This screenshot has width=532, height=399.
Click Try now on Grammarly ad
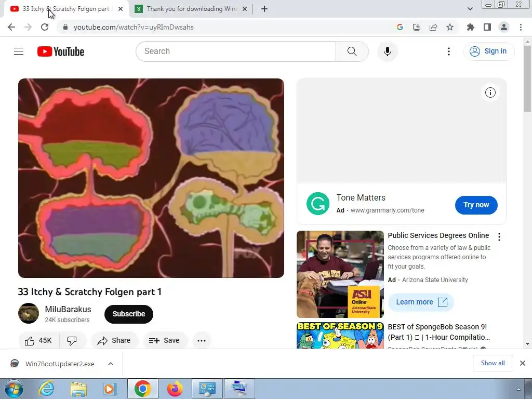(x=476, y=205)
